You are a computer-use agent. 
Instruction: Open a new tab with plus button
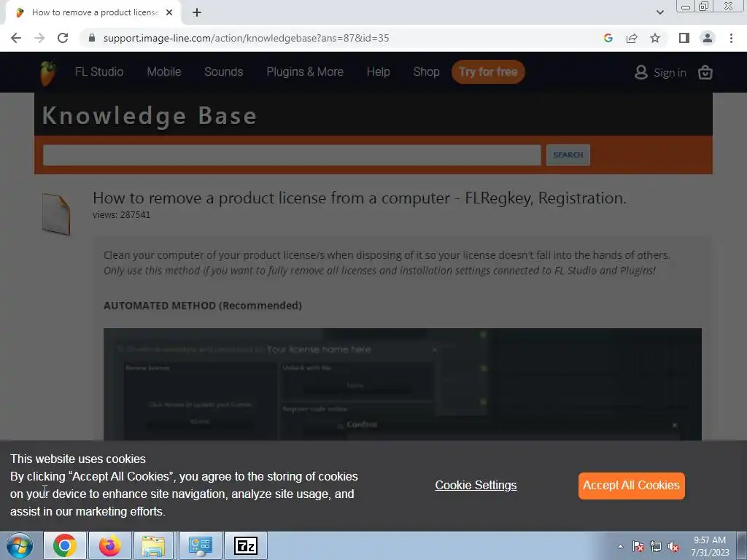(x=197, y=13)
